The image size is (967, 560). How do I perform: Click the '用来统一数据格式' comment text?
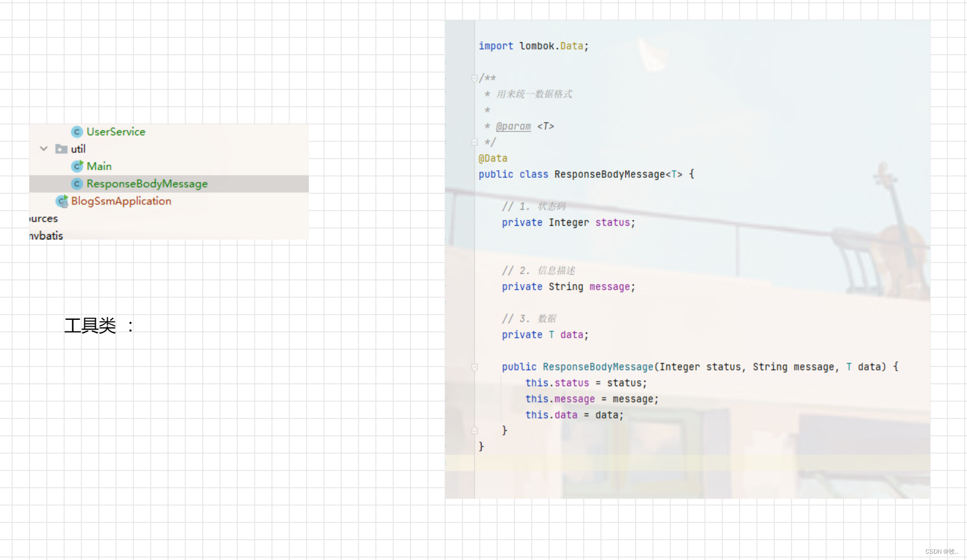click(534, 94)
